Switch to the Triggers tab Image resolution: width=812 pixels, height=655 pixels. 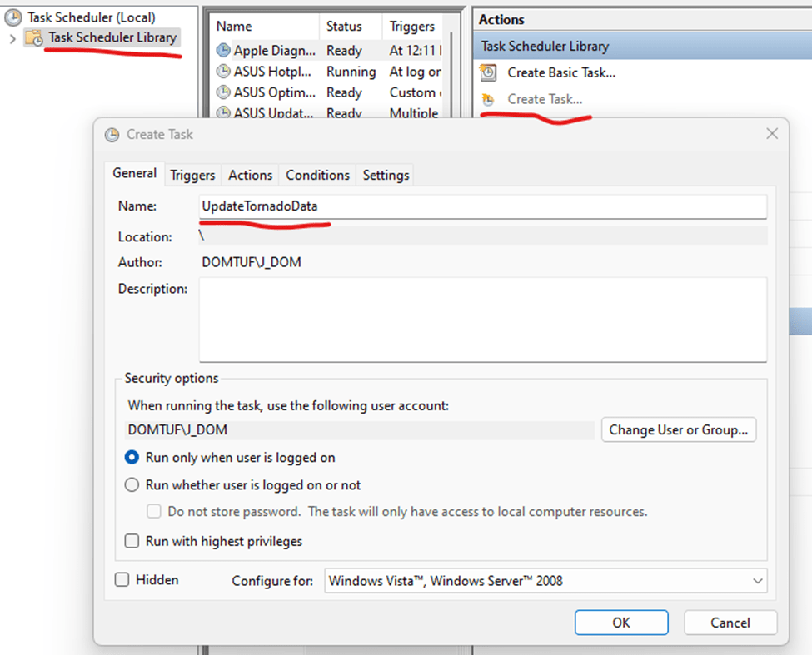click(192, 175)
